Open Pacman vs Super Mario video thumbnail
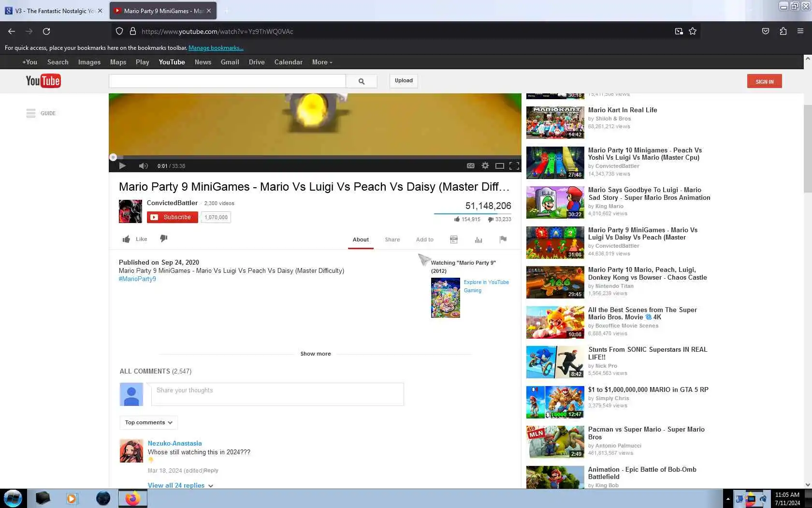This screenshot has width=812, height=508. [x=555, y=442]
